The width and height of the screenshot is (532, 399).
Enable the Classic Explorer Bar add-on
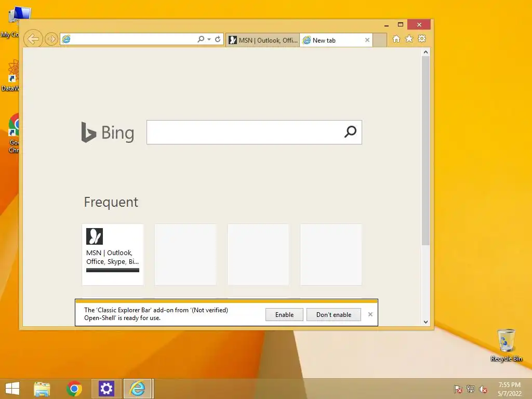[x=284, y=314]
